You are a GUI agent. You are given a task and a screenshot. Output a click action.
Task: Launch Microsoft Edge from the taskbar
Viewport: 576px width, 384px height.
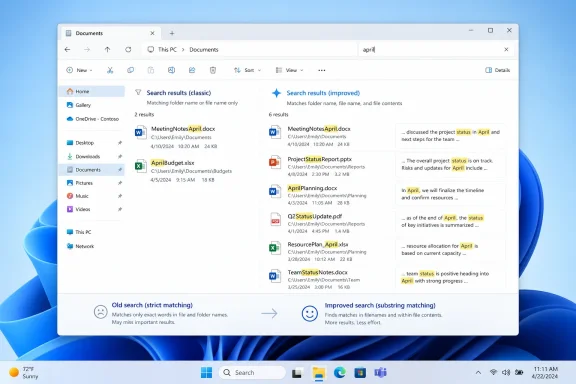(339, 373)
